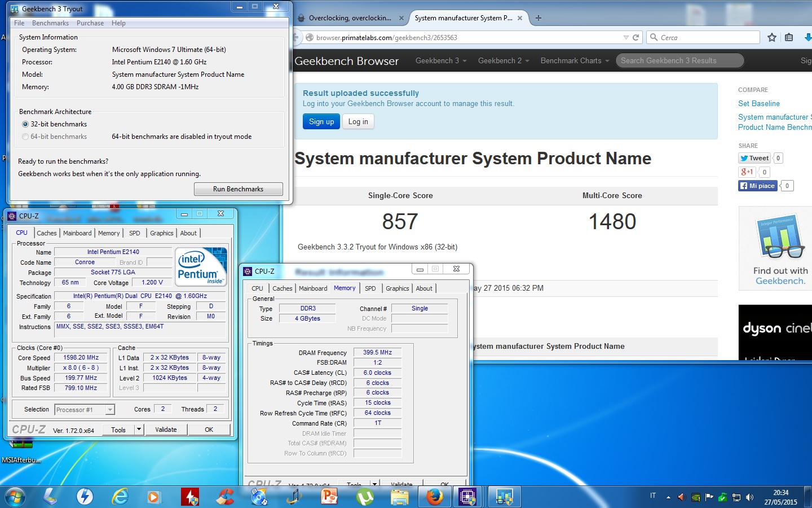
Task: Click the Single-Core Score 857
Action: pos(400,221)
